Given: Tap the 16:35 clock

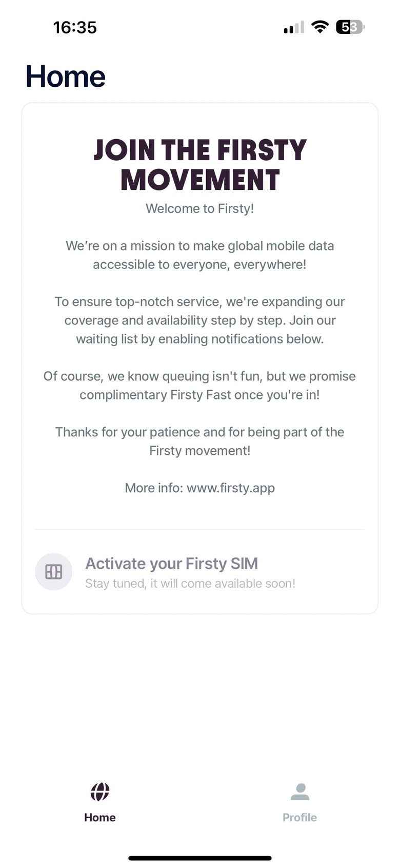Looking at the screenshot, I should (75, 27).
